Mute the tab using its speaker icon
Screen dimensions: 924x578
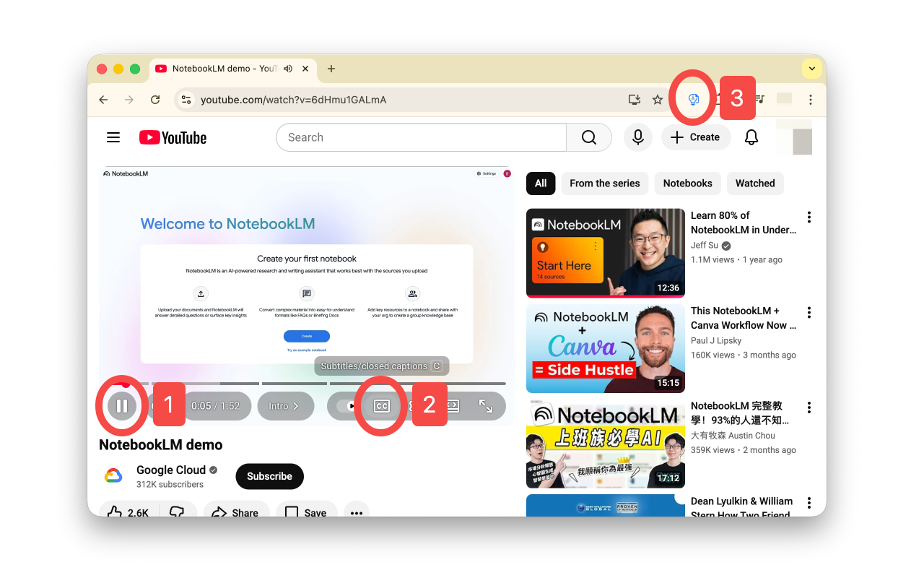pyautogui.click(x=287, y=69)
